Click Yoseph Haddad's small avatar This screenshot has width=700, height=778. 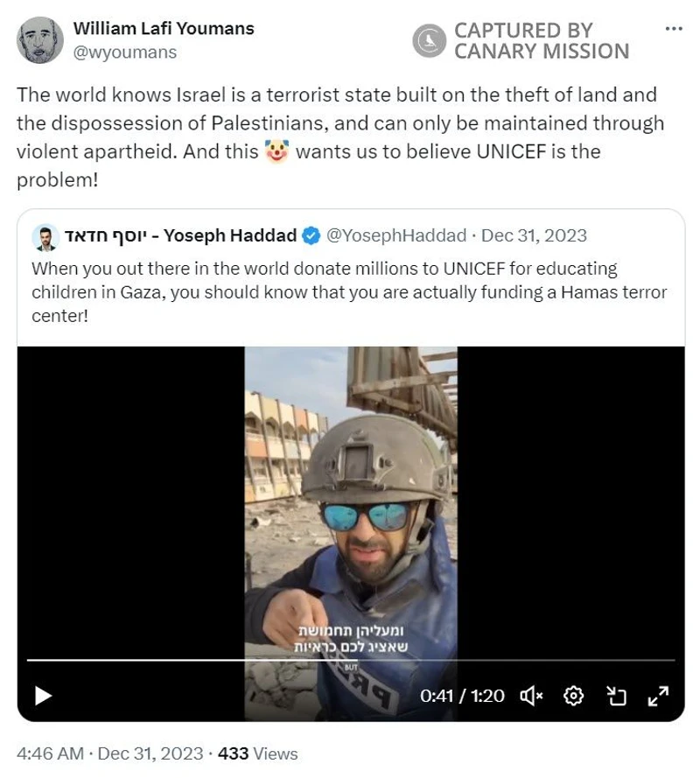pyautogui.click(x=45, y=237)
